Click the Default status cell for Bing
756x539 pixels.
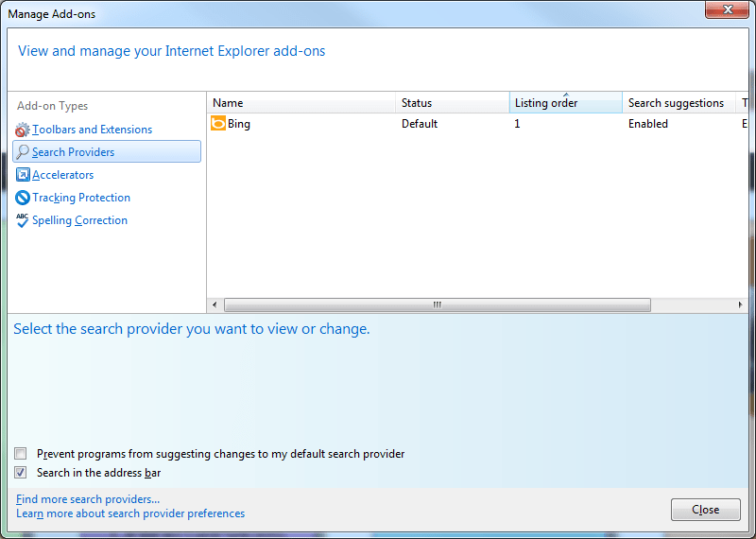coord(420,124)
